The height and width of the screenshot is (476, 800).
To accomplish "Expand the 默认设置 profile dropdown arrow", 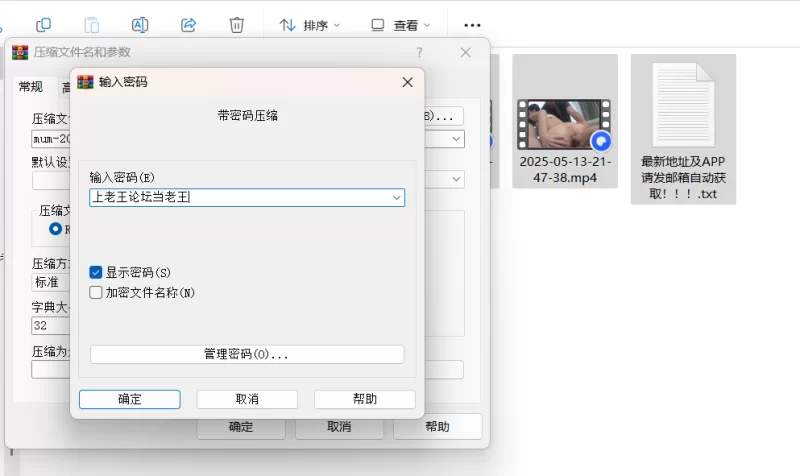I will point(456,179).
